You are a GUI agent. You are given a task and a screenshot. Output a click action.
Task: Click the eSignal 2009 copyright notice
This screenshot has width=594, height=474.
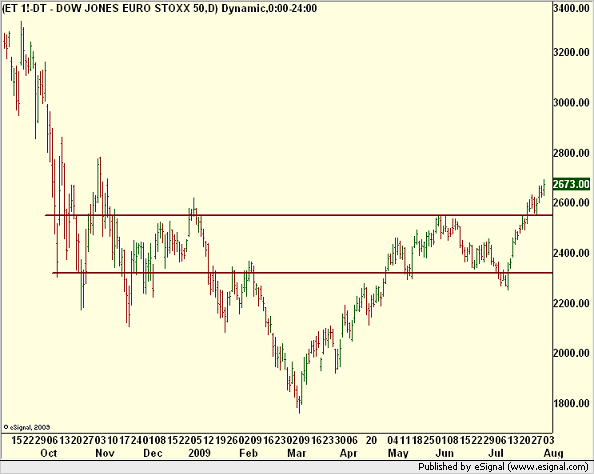pyautogui.click(x=27, y=427)
